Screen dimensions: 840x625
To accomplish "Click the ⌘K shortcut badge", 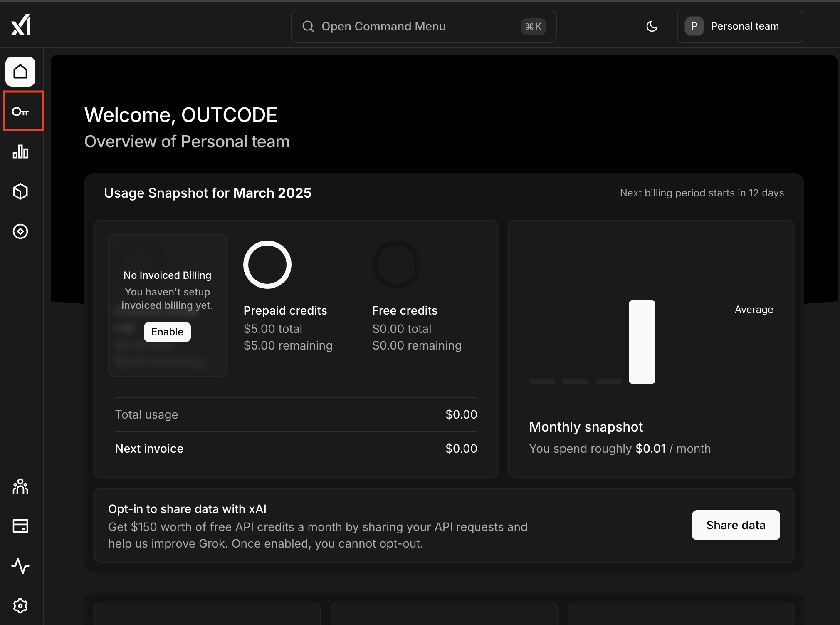I will point(533,27).
